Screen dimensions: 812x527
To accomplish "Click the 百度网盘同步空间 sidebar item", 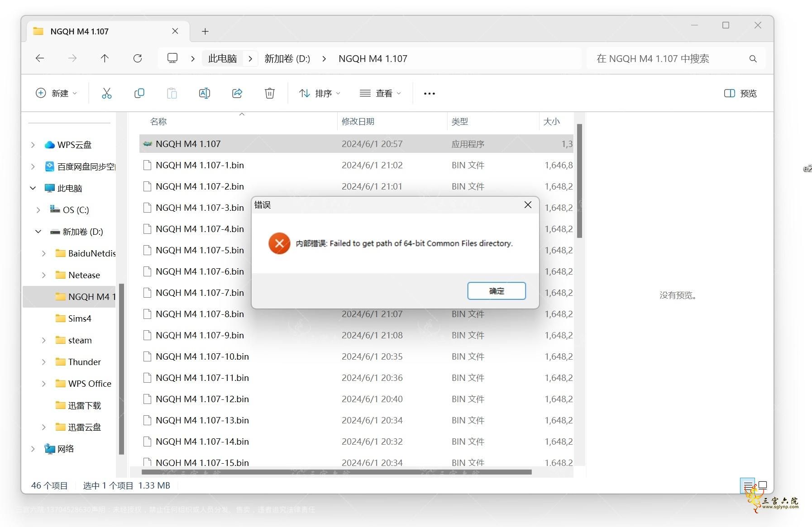I will (81, 166).
